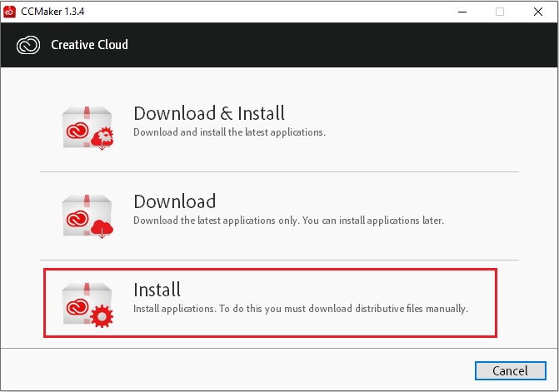Click the greyed-out maximize window button
The width and height of the screenshot is (559, 392).
coord(499,11)
